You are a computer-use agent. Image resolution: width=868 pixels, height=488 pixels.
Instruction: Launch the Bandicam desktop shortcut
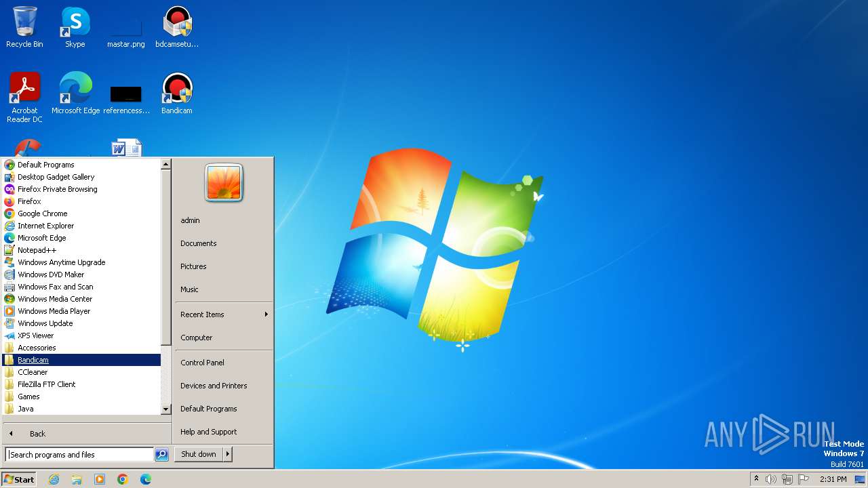(x=177, y=94)
